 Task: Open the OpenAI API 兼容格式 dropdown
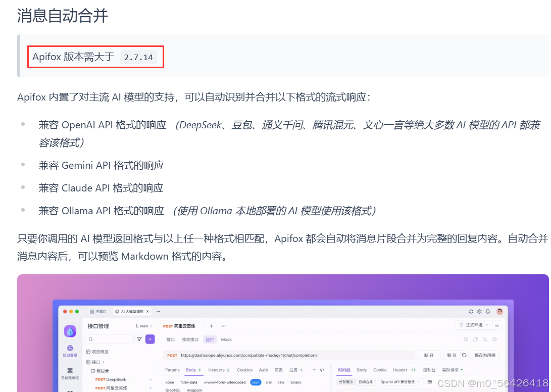(x=400, y=382)
